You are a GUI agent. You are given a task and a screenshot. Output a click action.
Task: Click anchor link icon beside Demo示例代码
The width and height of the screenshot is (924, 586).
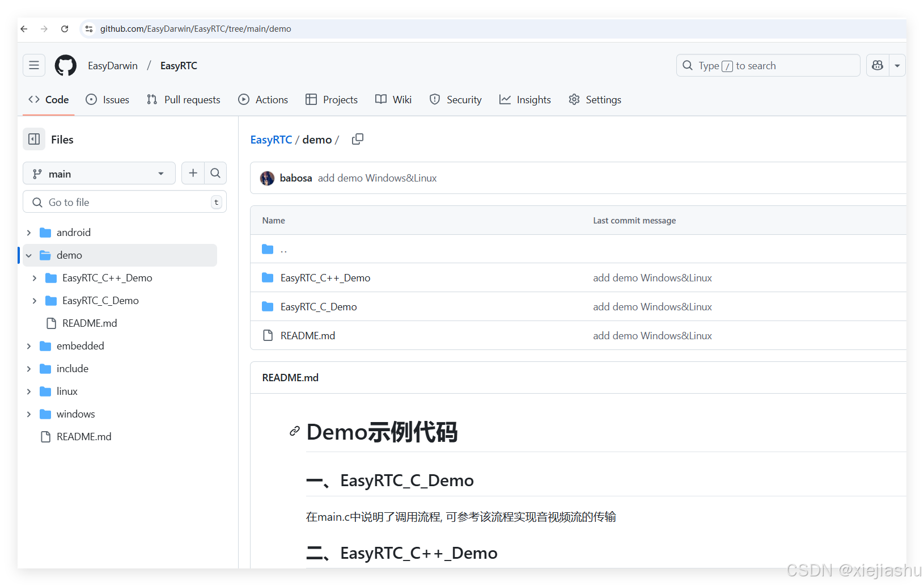coord(295,431)
